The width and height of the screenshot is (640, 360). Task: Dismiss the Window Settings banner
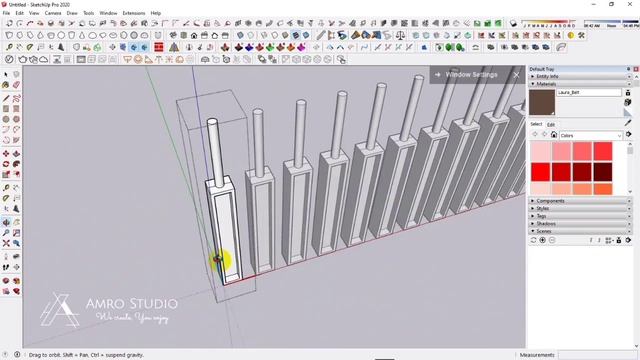click(516, 75)
